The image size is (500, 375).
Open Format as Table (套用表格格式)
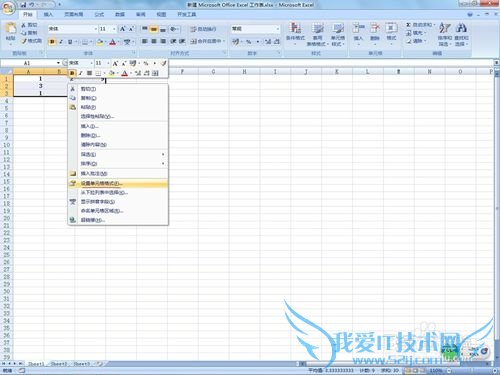(318, 33)
